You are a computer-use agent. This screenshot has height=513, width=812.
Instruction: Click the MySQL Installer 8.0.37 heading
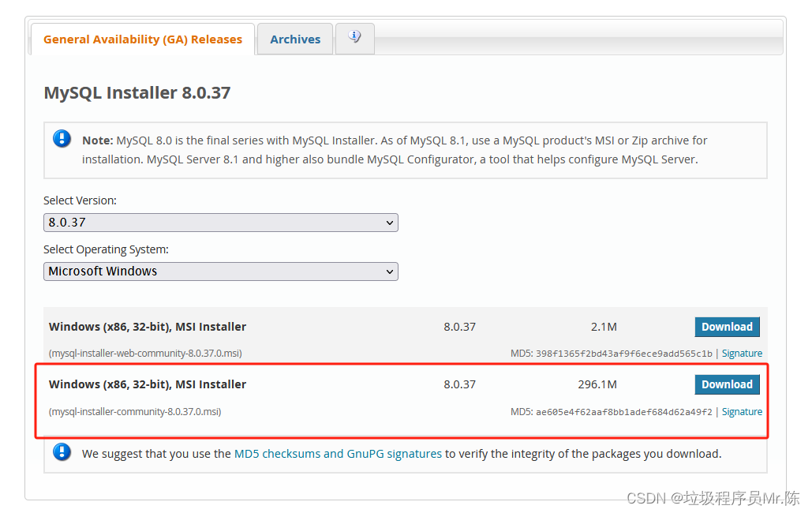pyautogui.click(x=137, y=93)
